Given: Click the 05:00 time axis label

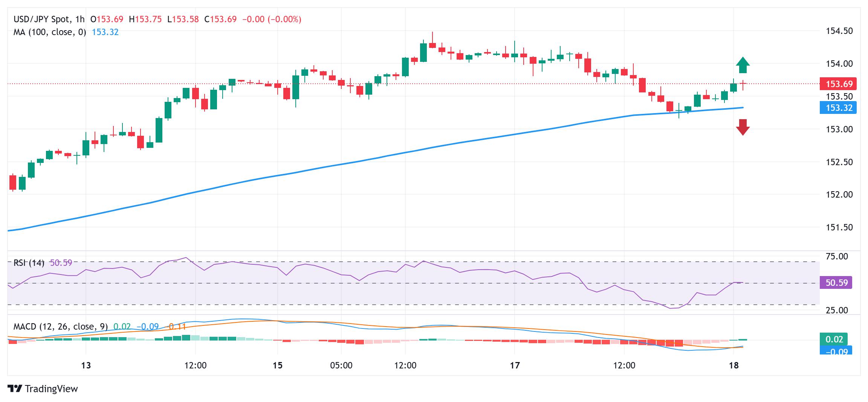Looking at the screenshot, I should (x=341, y=365).
